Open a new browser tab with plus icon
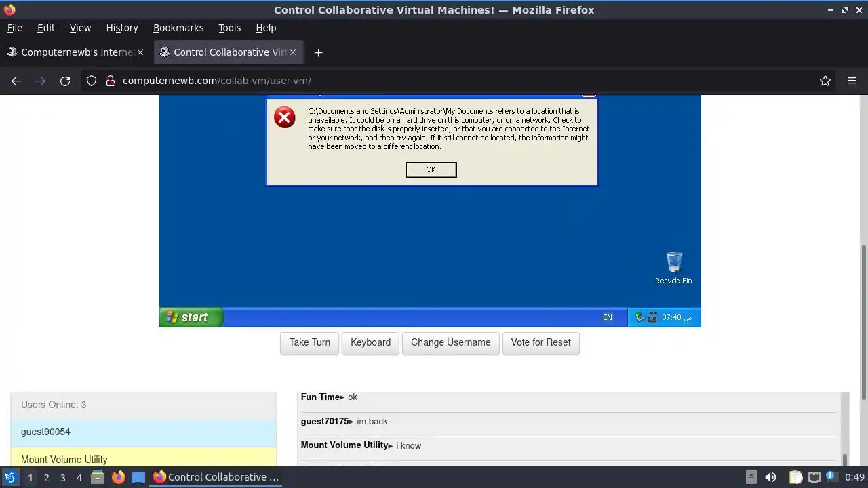868x488 pixels. [x=318, y=52]
